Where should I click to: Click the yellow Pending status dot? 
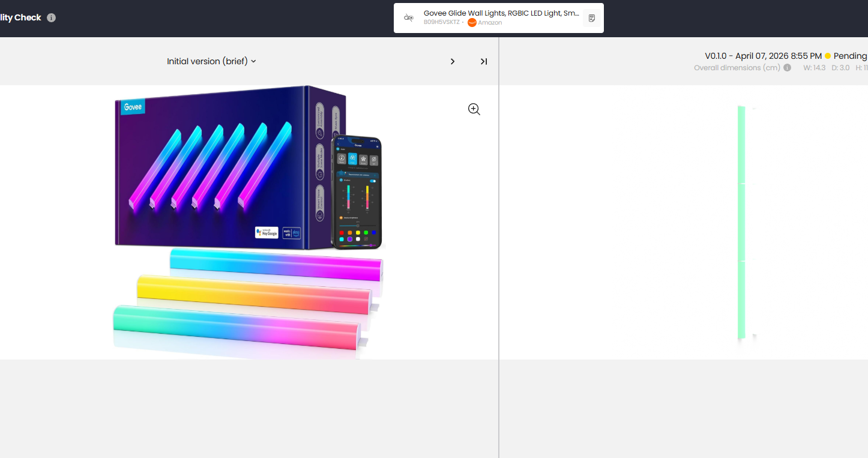(x=828, y=56)
